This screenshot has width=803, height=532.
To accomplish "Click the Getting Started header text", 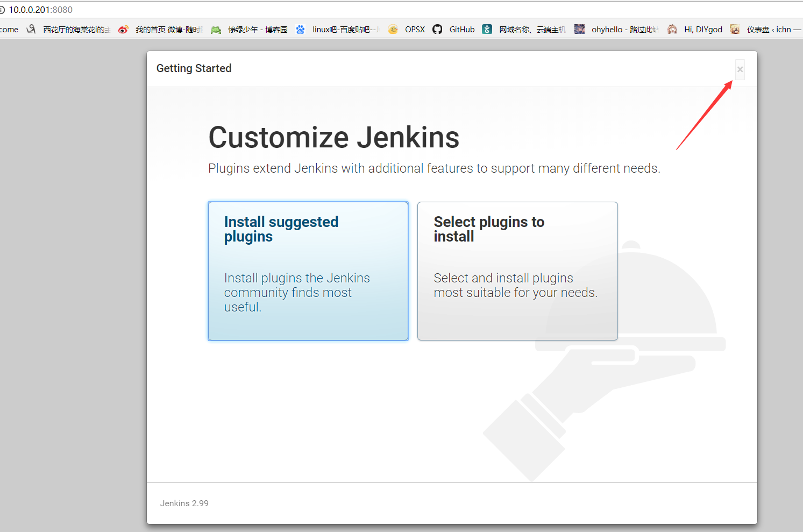I will (194, 68).
